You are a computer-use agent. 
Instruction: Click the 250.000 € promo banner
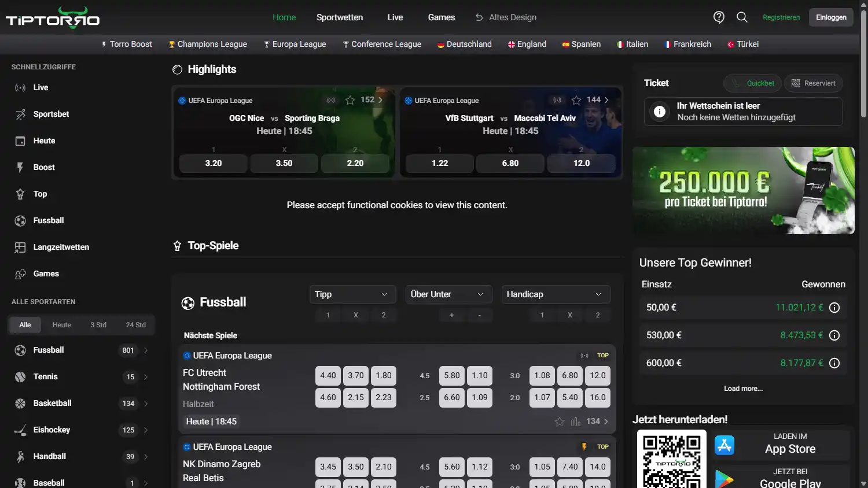(743, 191)
